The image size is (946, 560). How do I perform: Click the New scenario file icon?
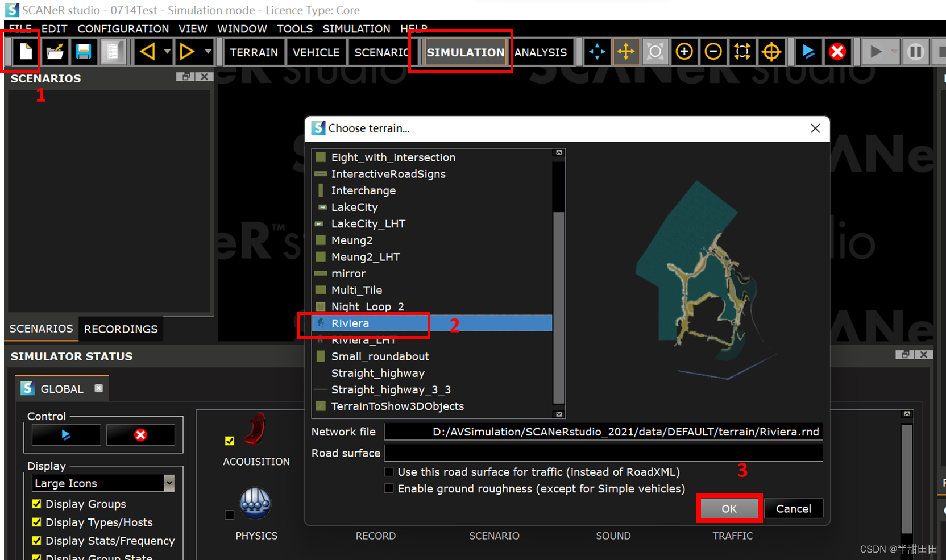25,52
